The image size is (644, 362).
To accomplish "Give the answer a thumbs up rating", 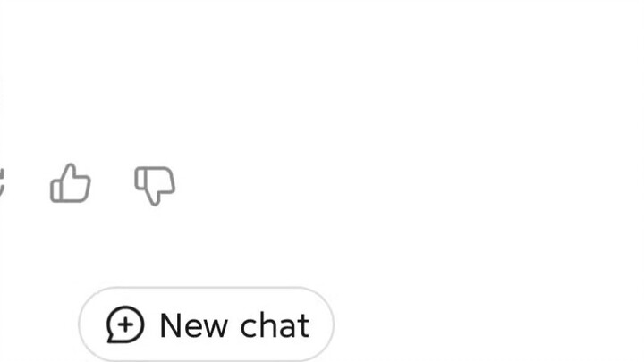I will click(71, 183).
